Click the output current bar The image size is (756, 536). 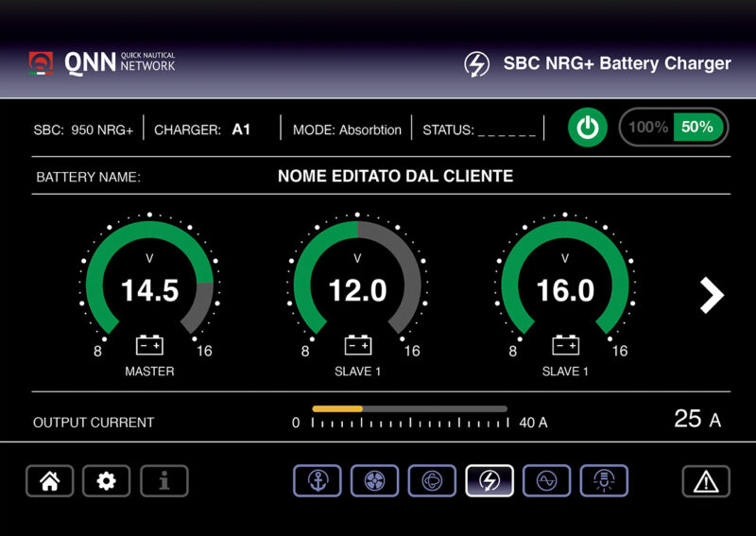pos(410,409)
